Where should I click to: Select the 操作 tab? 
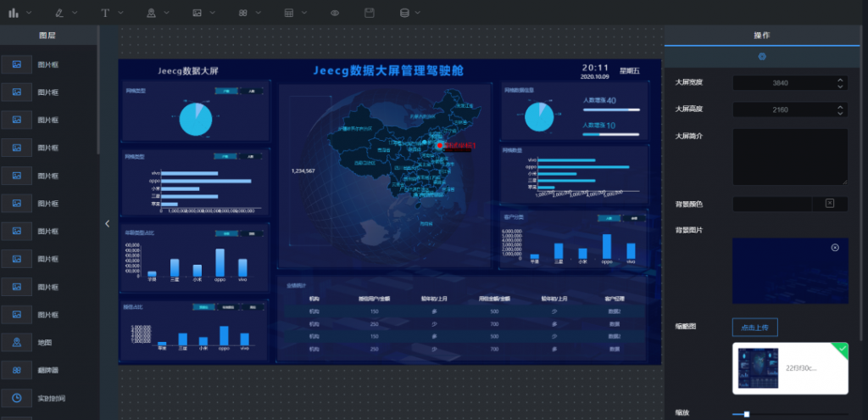[762, 35]
